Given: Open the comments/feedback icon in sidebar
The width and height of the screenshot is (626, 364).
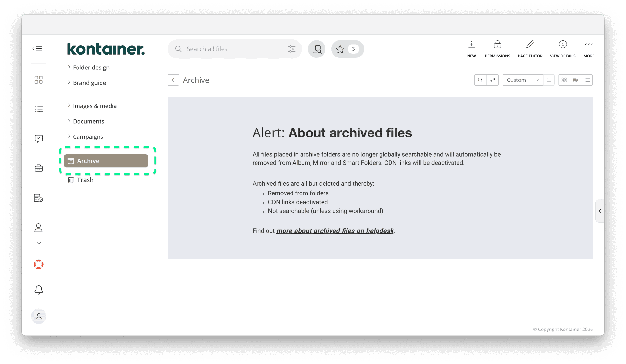Looking at the screenshot, I should (x=38, y=138).
